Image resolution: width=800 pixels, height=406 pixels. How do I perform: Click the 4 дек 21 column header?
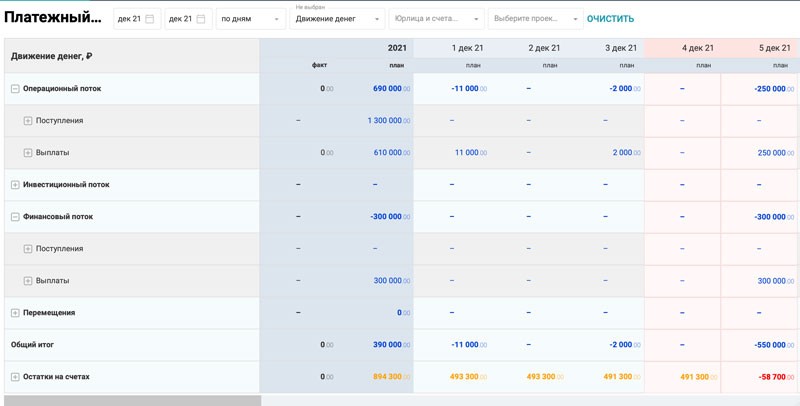click(x=697, y=48)
